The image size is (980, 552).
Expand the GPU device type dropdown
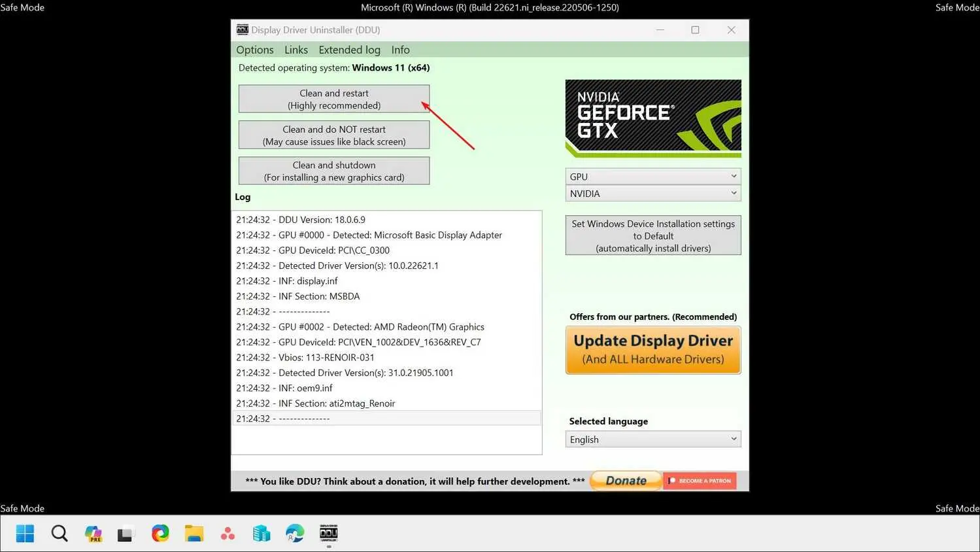coord(653,177)
